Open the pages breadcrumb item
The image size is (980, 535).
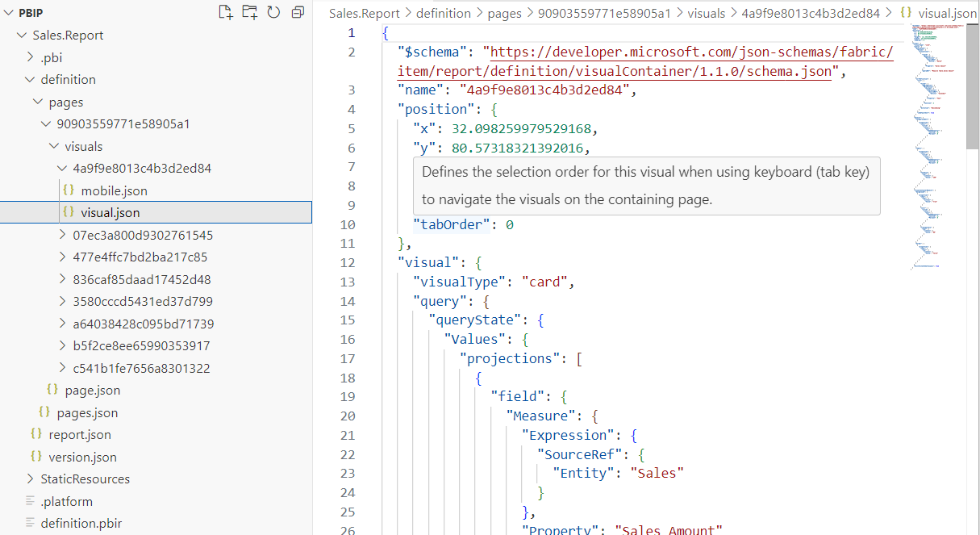click(504, 13)
